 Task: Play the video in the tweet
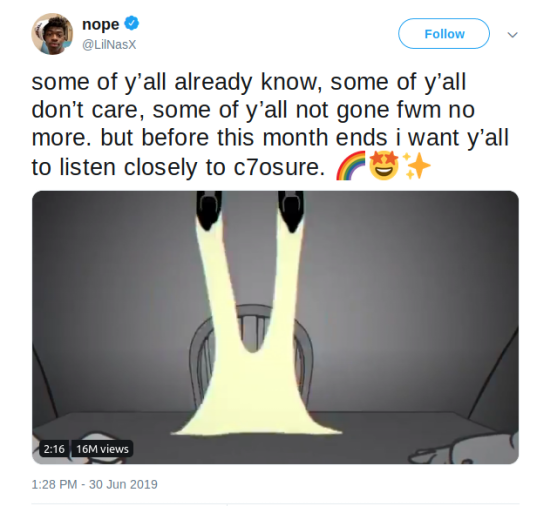(x=275, y=327)
